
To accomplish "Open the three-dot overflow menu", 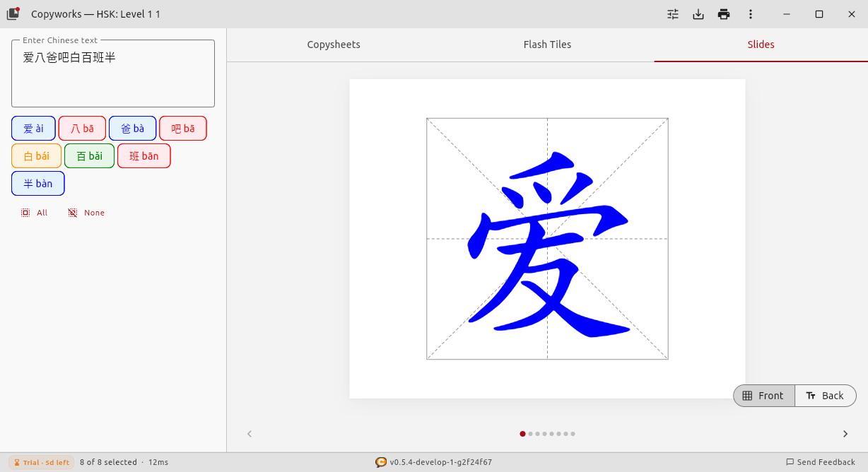I will (751, 13).
